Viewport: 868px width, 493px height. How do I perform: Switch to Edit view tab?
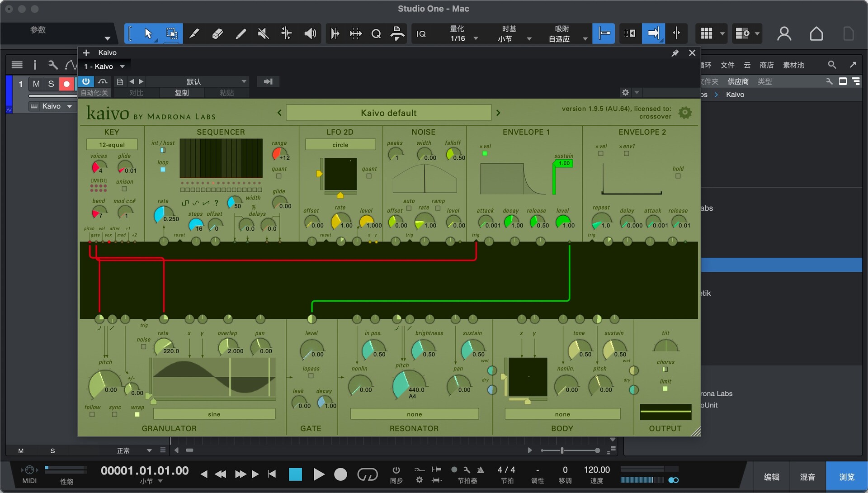point(771,477)
